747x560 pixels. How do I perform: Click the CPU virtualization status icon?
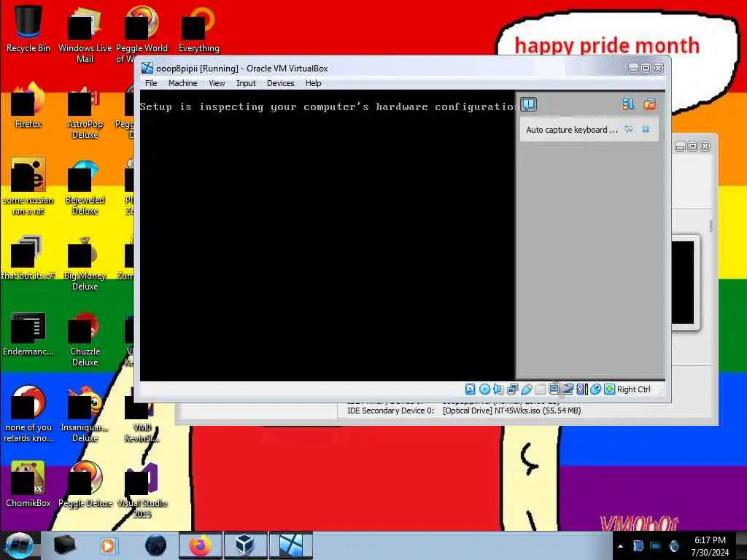[581, 389]
